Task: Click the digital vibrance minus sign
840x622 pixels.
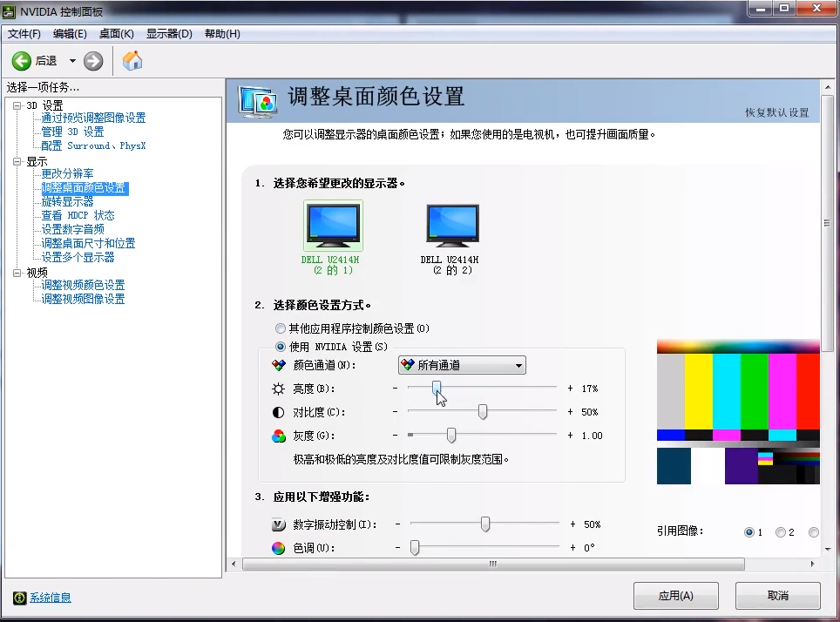Action: point(397,524)
